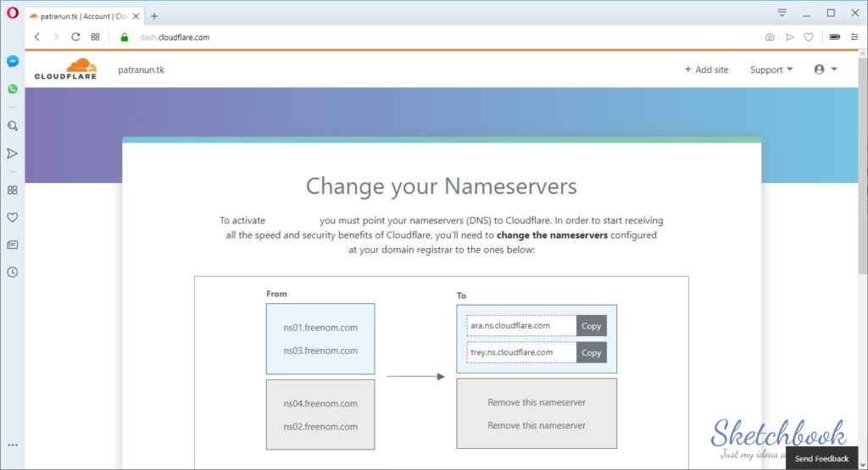Reload the current page
868x470 pixels.
point(75,37)
